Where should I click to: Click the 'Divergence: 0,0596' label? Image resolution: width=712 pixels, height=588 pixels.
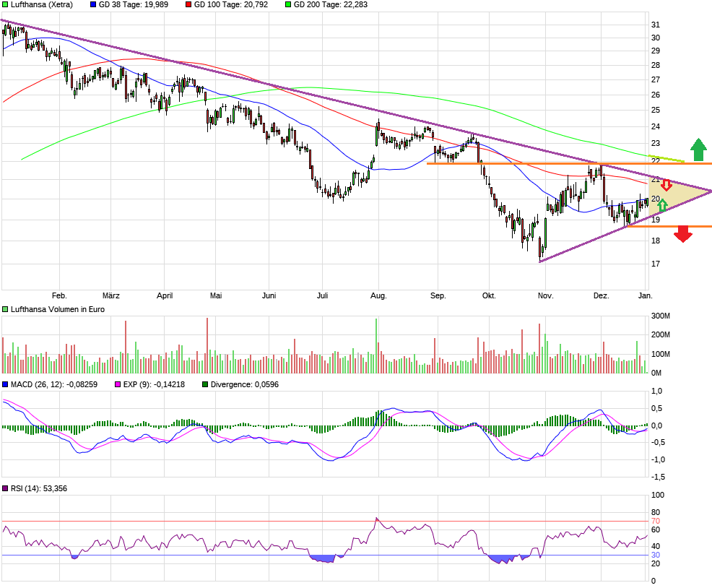pos(245,384)
